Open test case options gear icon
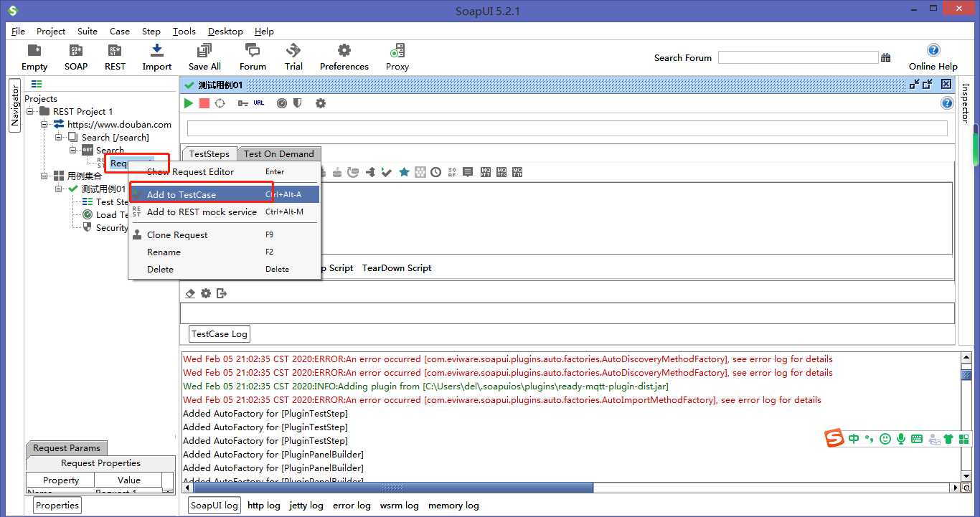The image size is (980, 517). pos(321,103)
